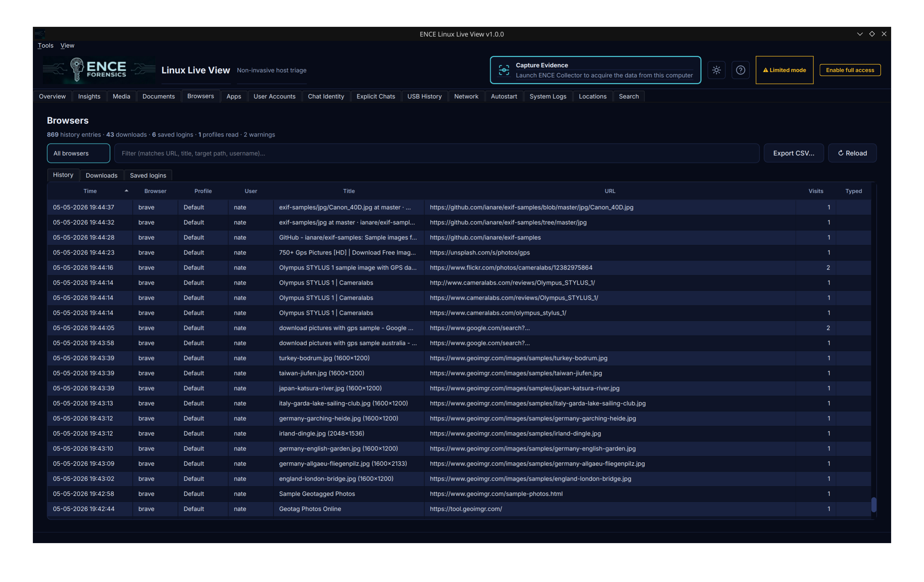The width and height of the screenshot is (924, 582).
Task: Reload the browser data
Action: coord(852,153)
